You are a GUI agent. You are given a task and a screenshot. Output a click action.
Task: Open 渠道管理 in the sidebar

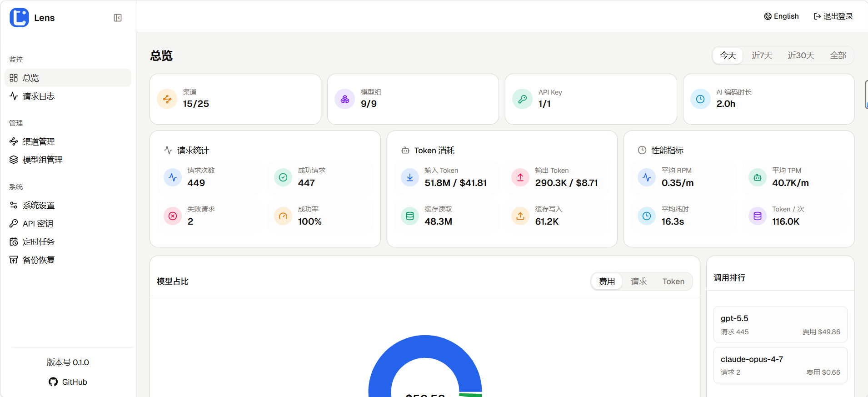[x=39, y=142]
